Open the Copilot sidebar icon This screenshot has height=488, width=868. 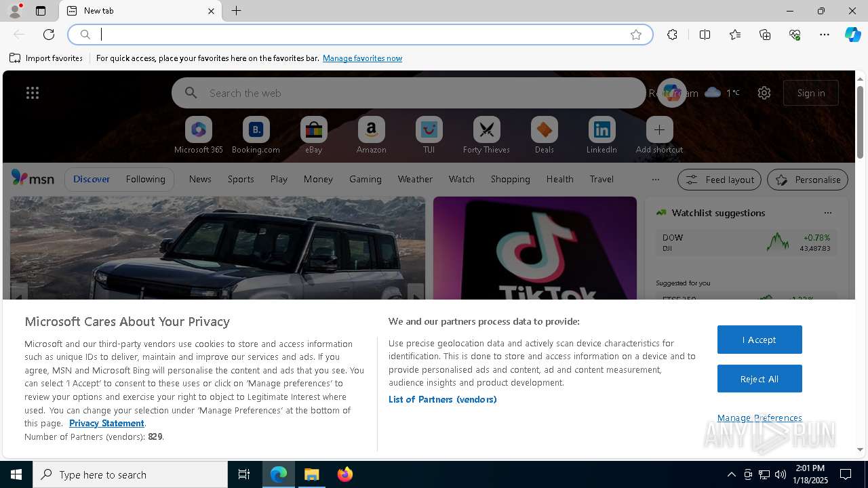[x=852, y=35]
